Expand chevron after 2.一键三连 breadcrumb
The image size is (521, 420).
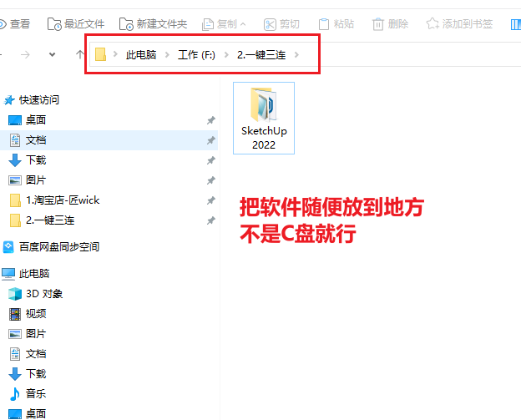[296, 54]
